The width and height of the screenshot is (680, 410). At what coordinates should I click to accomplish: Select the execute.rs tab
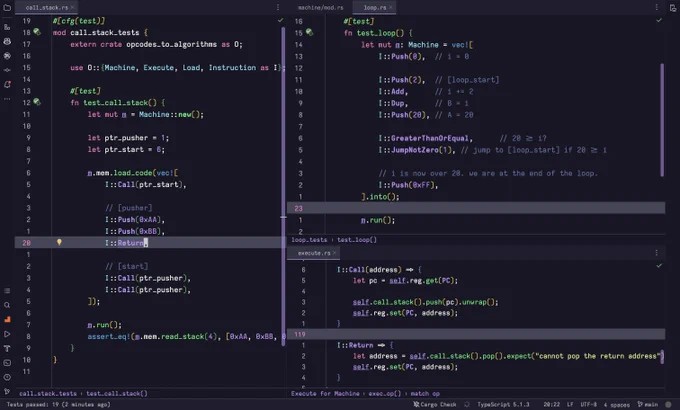314,253
